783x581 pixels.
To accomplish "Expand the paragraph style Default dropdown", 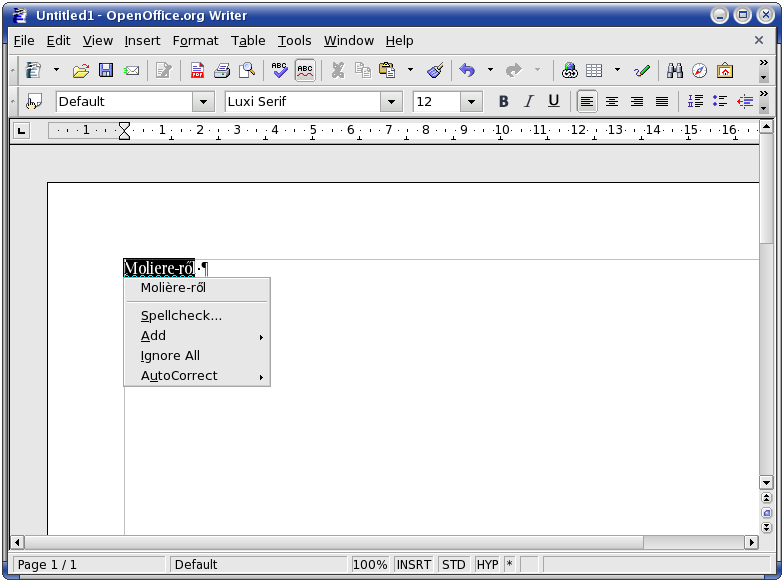I will (x=204, y=102).
